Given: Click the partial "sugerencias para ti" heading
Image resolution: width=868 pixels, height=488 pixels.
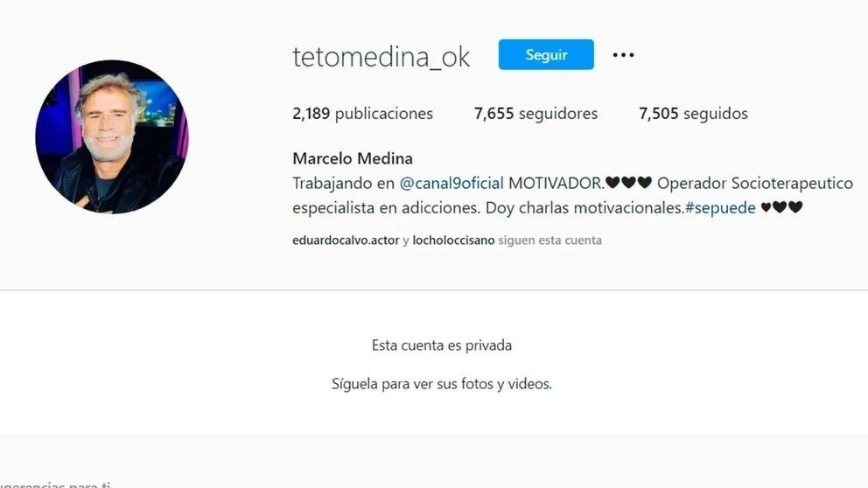Looking at the screenshot, I should pos(55,485).
